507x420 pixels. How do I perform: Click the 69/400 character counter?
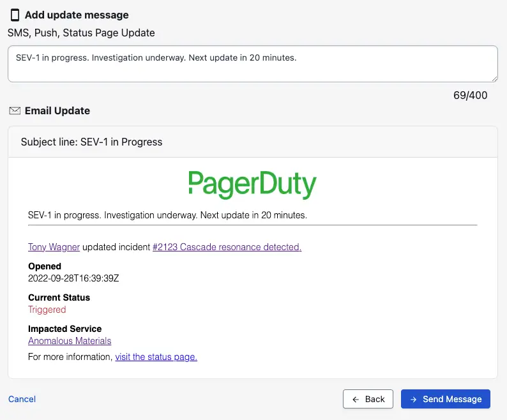470,95
